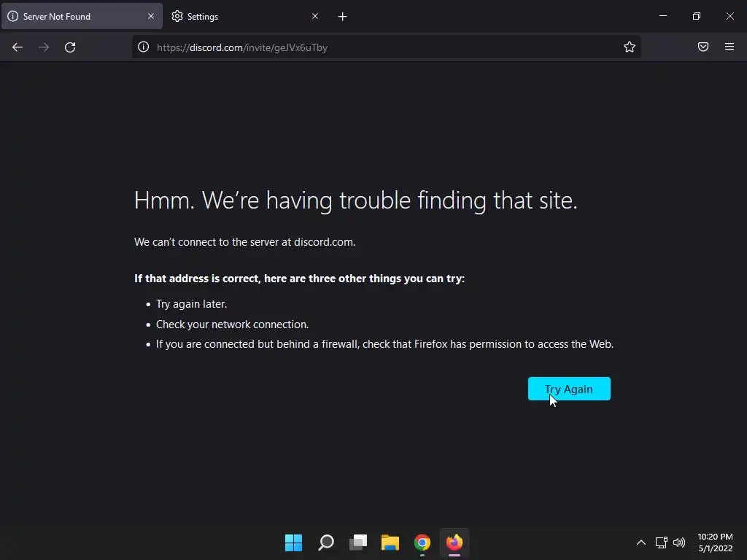This screenshot has width=747, height=560.
Task: Click the discord.com invite URL field
Action: pyautogui.click(x=386, y=47)
